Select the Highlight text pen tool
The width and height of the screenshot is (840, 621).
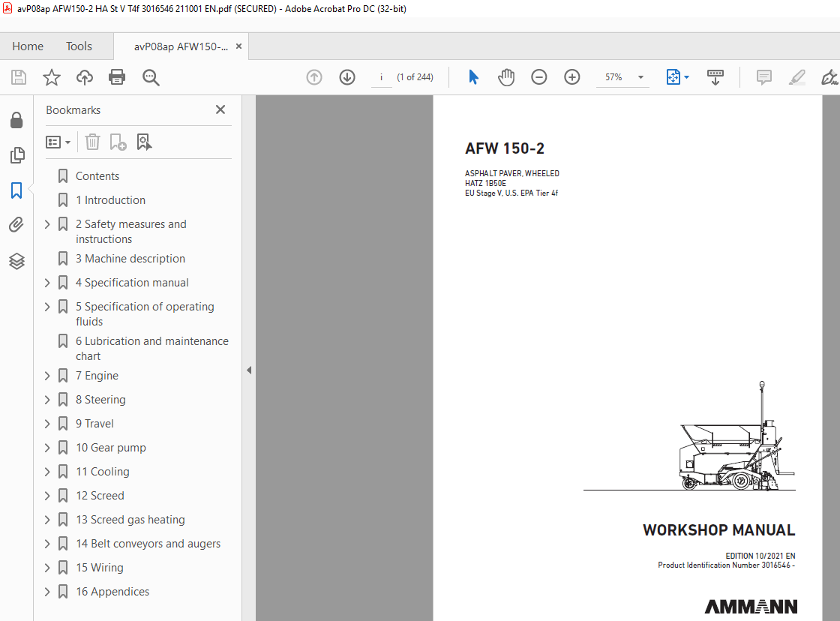796,77
